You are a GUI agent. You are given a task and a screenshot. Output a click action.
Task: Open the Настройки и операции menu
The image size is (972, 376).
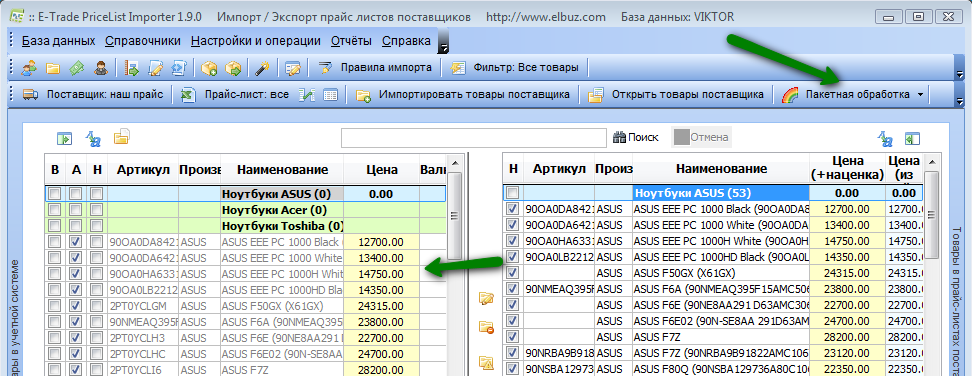click(x=255, y=41)
